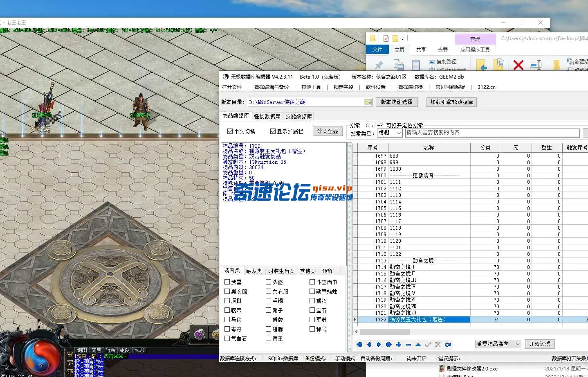Screen dimensions: 588x377
Task: Check the 戒指 filter box
Action: 312,301
